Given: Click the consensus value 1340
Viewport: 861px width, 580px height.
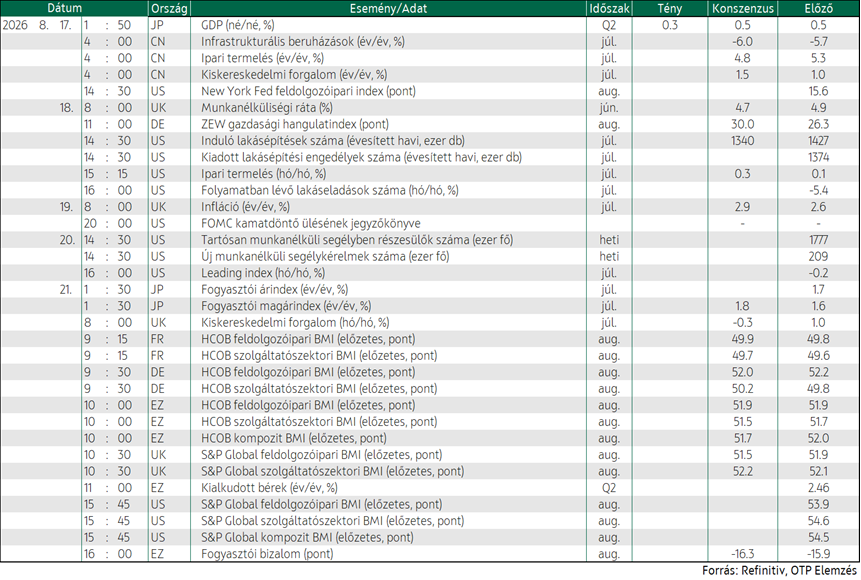Looking at the screenshot, I should (742, 141).
